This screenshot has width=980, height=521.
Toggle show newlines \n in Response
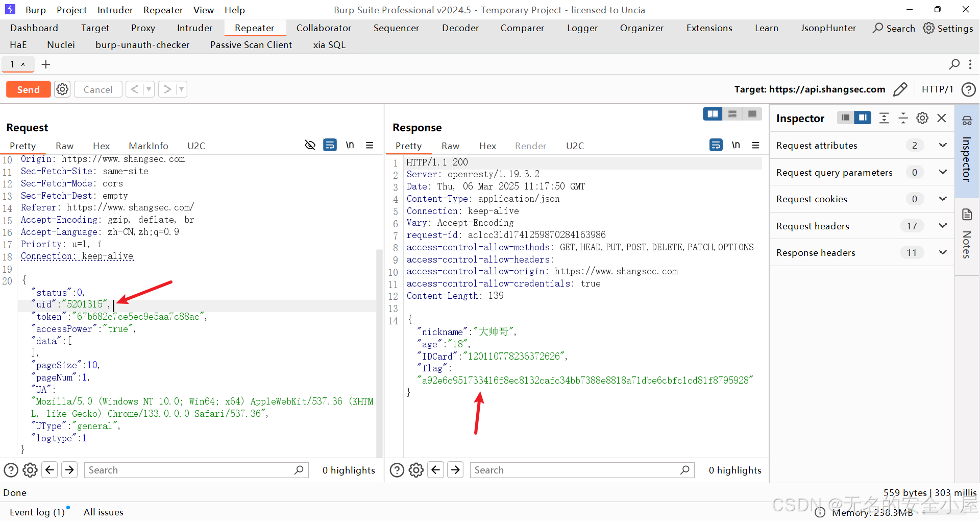point(736,145)
